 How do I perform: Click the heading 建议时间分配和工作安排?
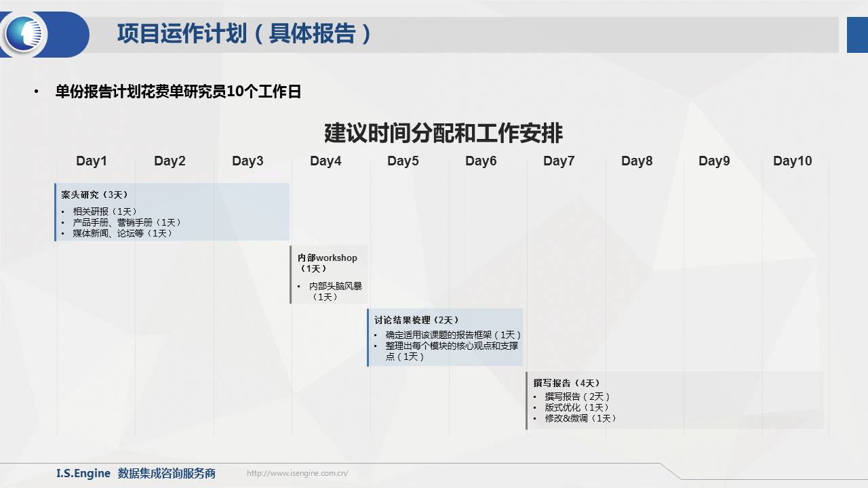tap(443, 133)
